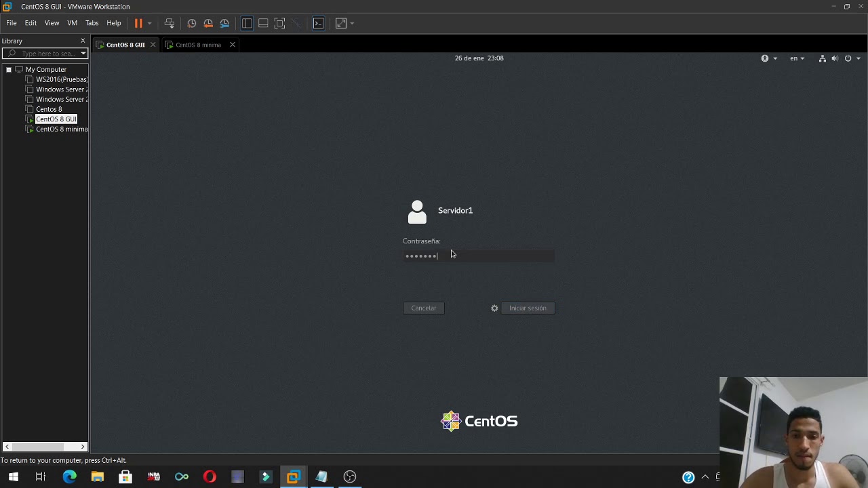This screenshot has height=488, width=868.
Task: Open the VM menu
Action: coord(72,23)
